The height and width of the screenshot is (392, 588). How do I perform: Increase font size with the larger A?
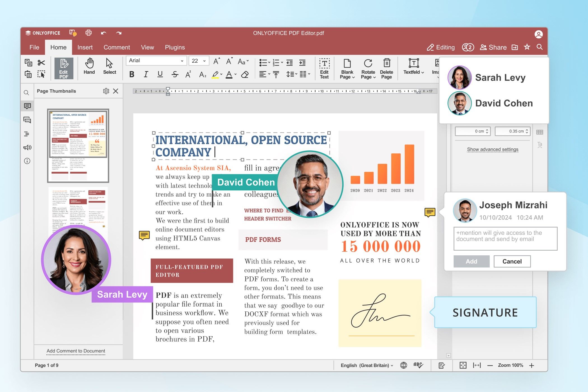(216, 61)
